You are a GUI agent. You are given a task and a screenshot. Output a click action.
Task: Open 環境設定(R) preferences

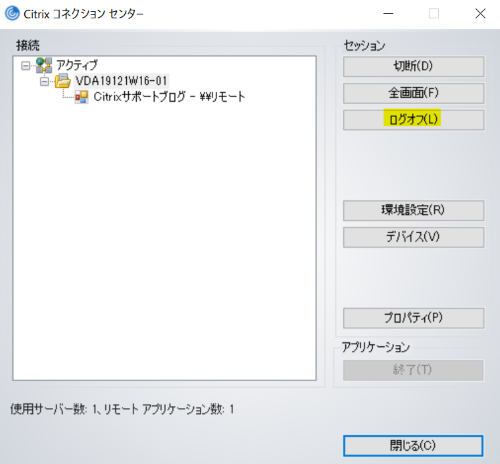tap(413, 210)
